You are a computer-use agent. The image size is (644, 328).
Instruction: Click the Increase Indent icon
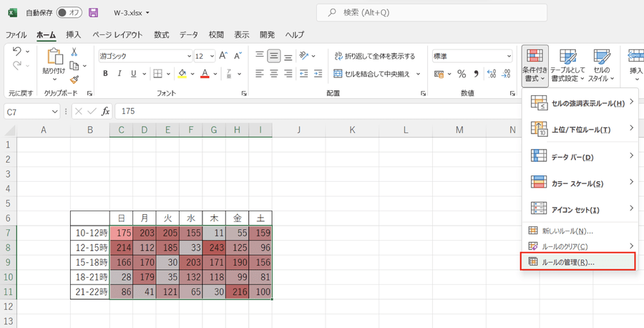coord(318,74)
